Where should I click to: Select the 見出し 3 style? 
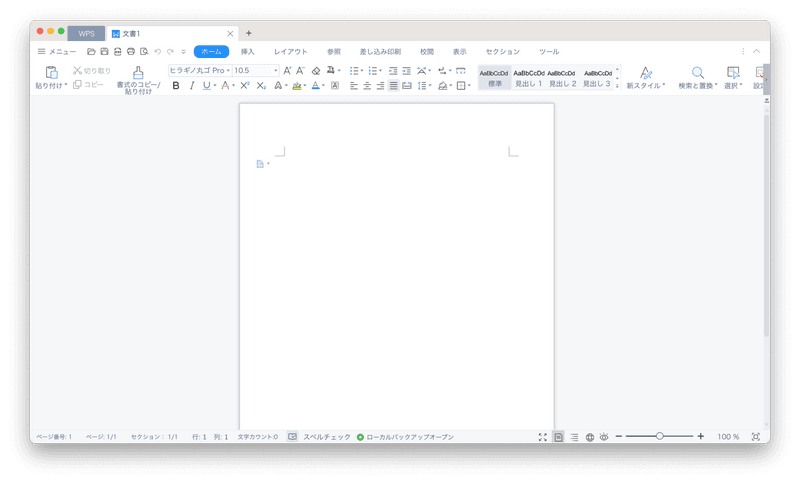(597, 78)
